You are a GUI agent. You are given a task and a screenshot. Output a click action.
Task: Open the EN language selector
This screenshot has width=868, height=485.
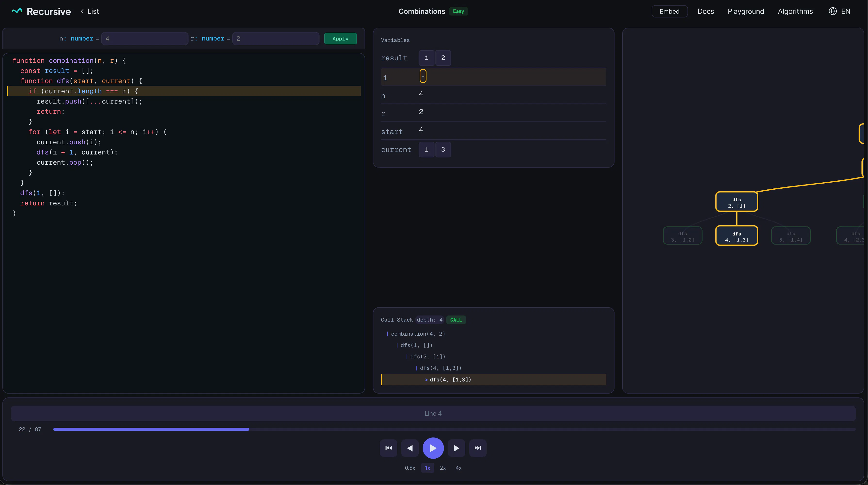pos(845,11)
